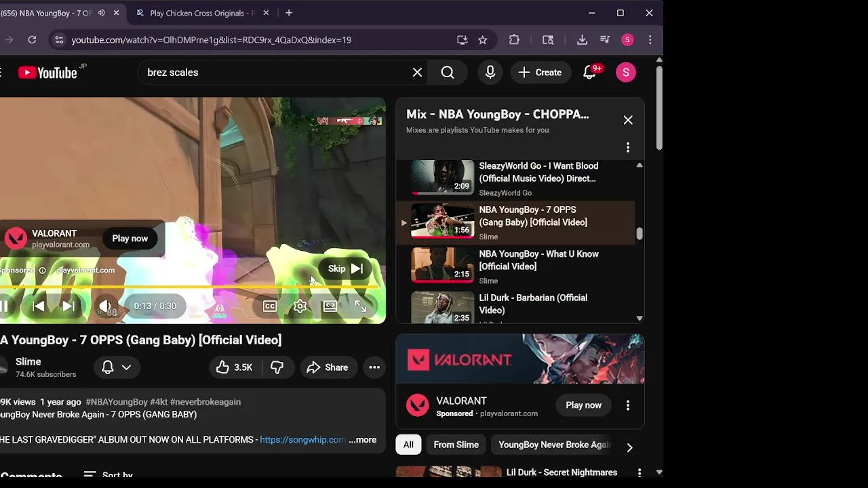Viewport: 868px width, 488px height.
Task: Enter full screen
Action: [x=361, y=306]
